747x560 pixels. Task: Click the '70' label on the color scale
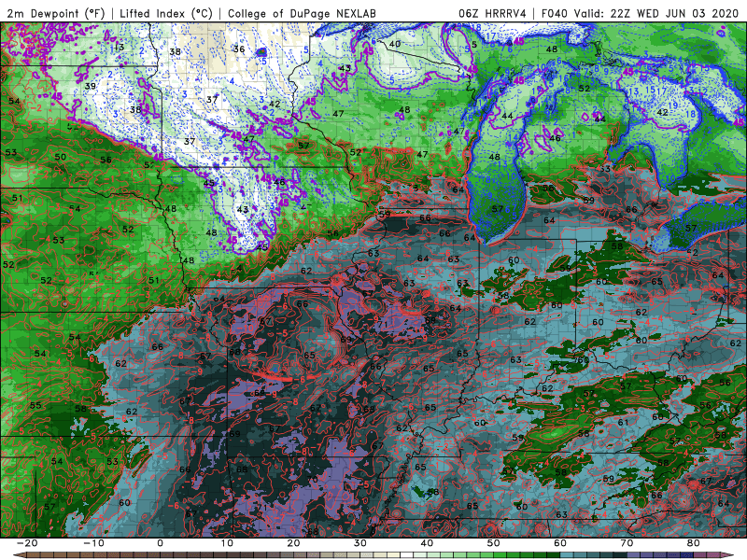(x=627, y=543)
